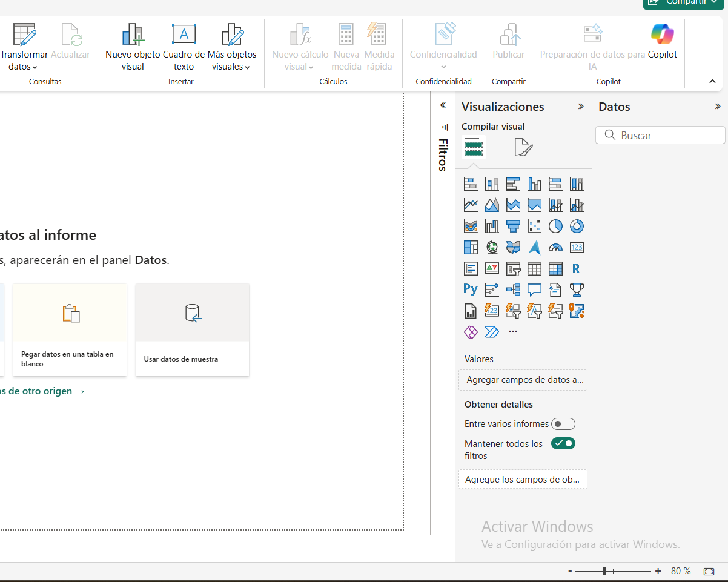Pick the treemap visualization
Image resolution: width=728 pixels, height=582 pixels.
tap(471, 248)
